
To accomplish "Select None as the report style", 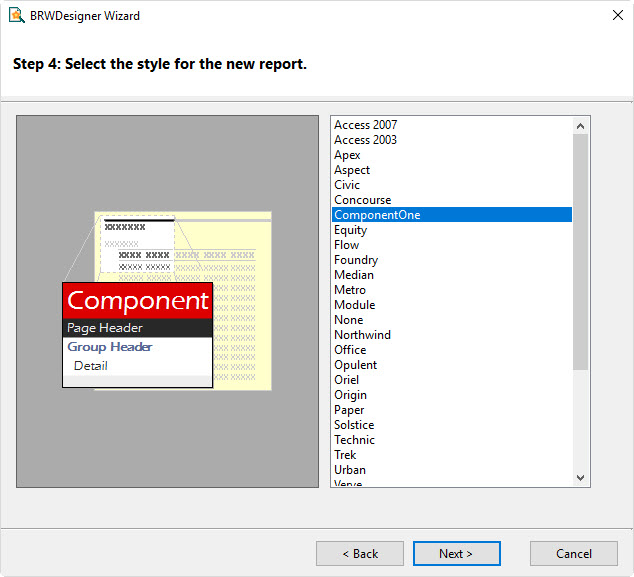I will (x=452, y=319).
